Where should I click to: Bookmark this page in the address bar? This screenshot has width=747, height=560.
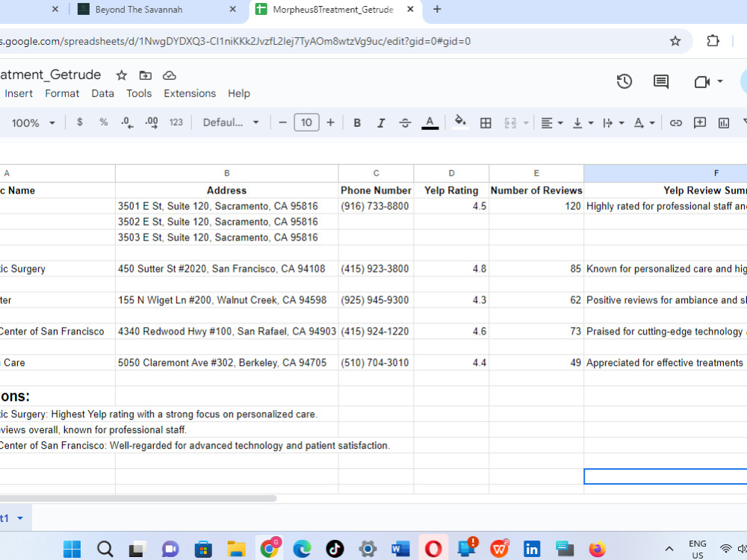pos(675,41)
